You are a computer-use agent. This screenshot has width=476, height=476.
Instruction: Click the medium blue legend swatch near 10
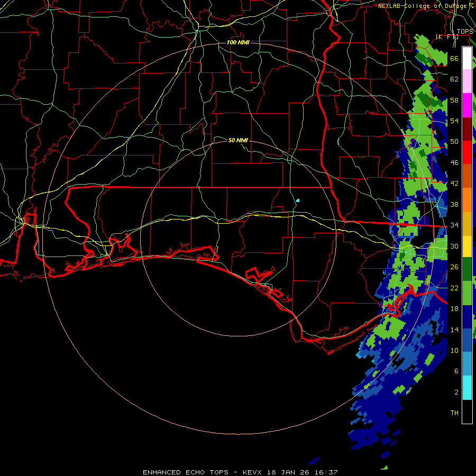pos(467,340)
